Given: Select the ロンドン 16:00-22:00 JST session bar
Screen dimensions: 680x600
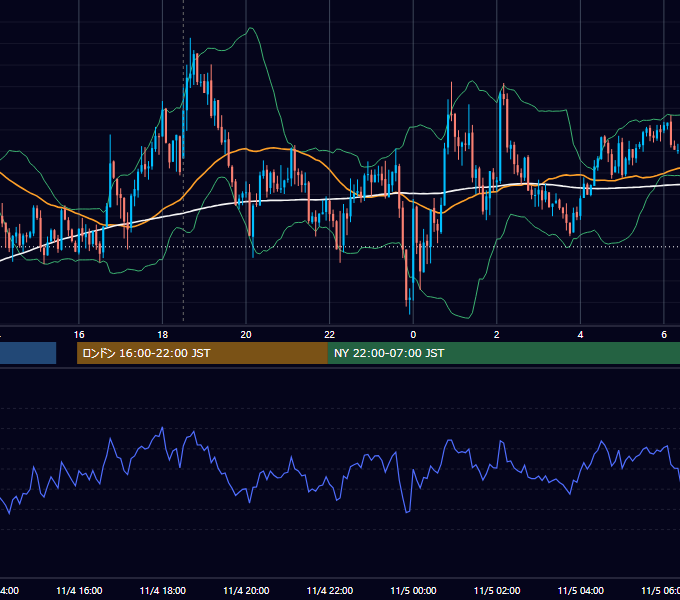Looking at the screenshot, I should 202,353.
